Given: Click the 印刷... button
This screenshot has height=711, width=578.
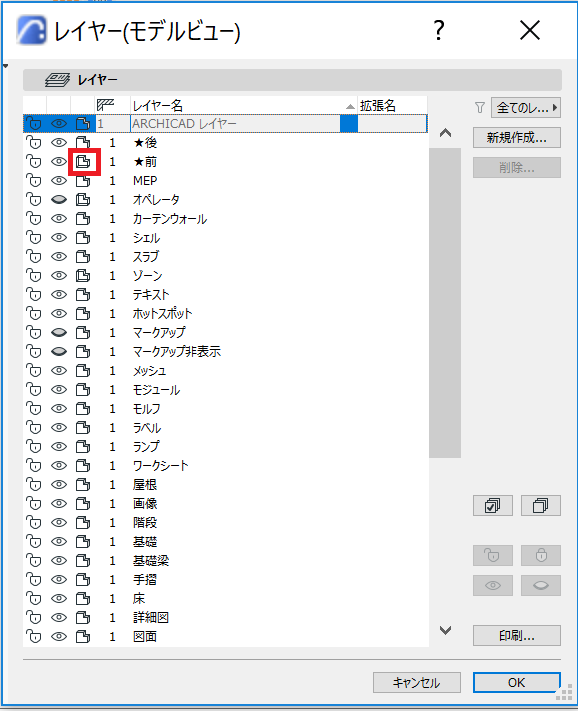Looking at the screenshot, I should point(517,636).
